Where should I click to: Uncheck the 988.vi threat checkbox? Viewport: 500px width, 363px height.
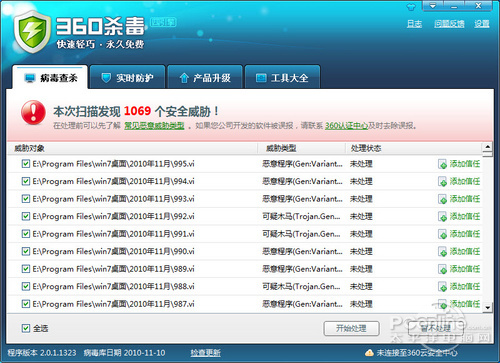26,286
